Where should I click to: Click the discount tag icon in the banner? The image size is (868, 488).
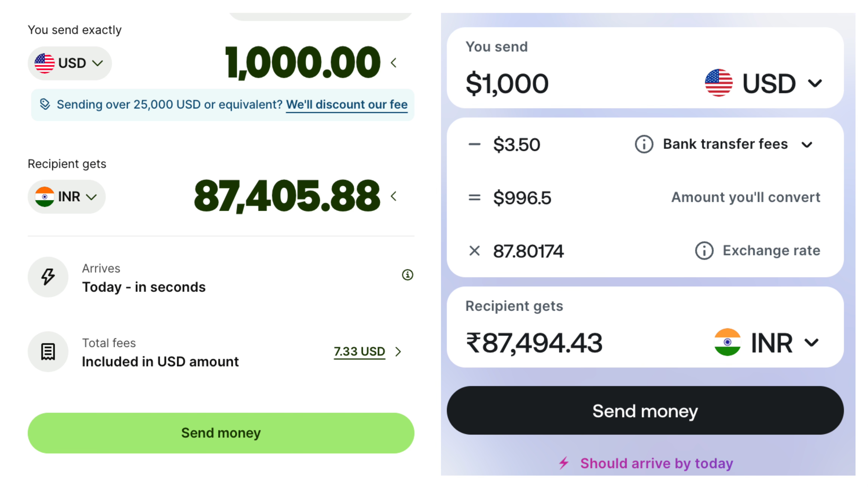pos(45,104)
